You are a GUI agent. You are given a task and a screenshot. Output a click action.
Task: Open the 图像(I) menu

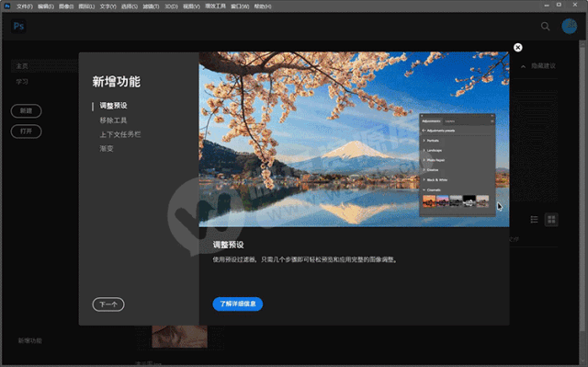tap(66, 6)
